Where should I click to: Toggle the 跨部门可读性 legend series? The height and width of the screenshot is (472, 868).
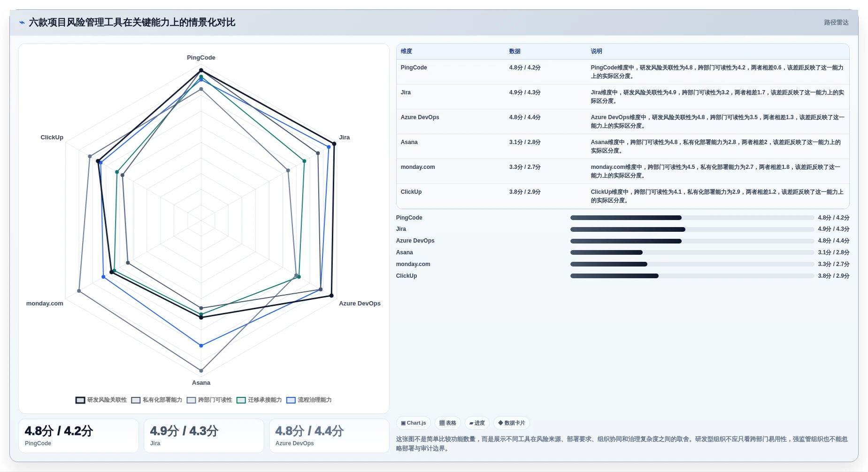[209, 400]
